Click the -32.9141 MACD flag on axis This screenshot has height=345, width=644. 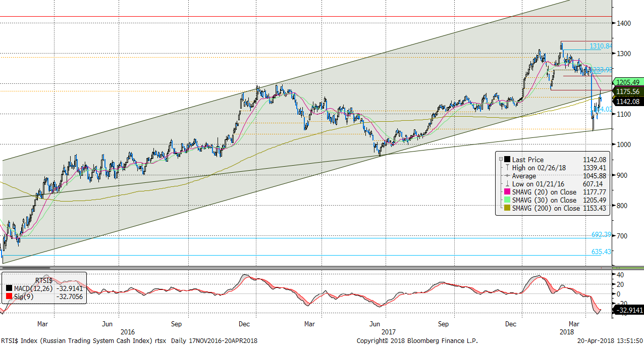(x=628, y=310)
